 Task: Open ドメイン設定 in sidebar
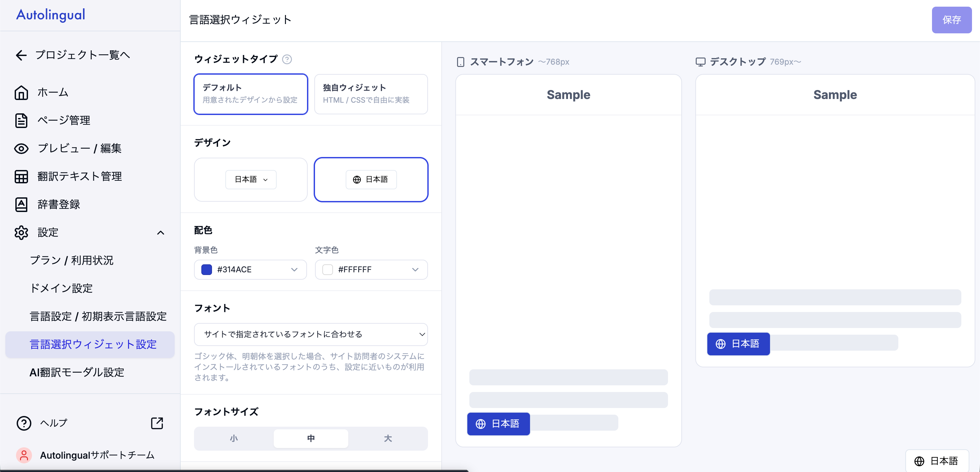point(61,288)
